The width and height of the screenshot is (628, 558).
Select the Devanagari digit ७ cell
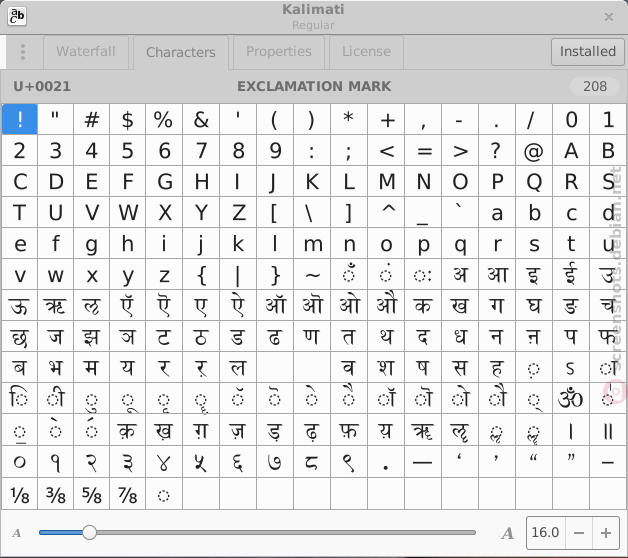coord(275,462)
